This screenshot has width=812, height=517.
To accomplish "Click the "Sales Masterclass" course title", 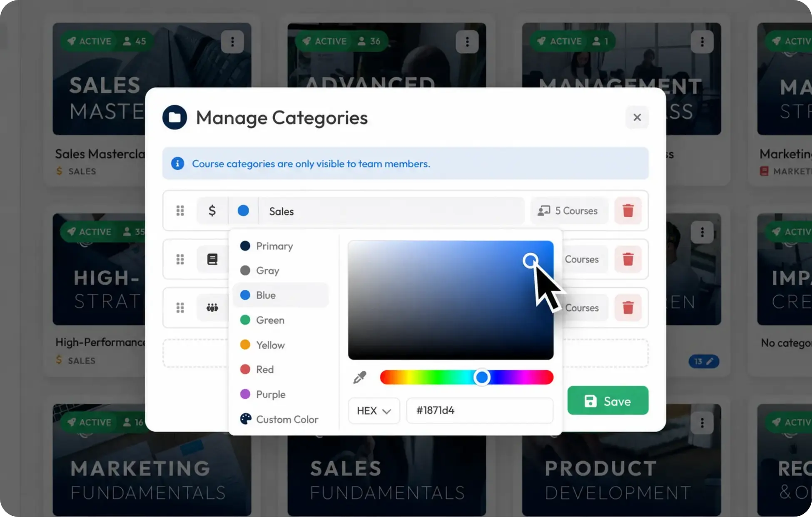I will point(100,154).
